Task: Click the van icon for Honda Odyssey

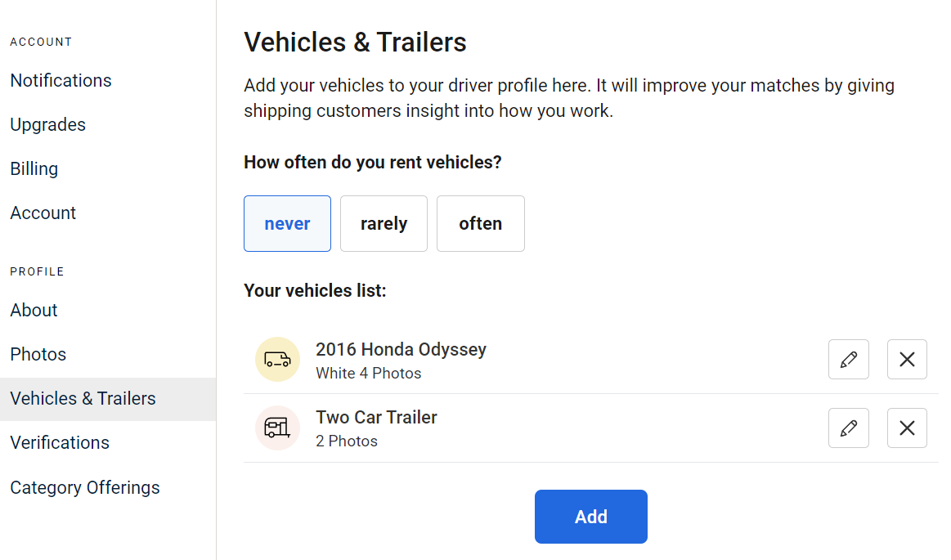Action: (277, 360)
